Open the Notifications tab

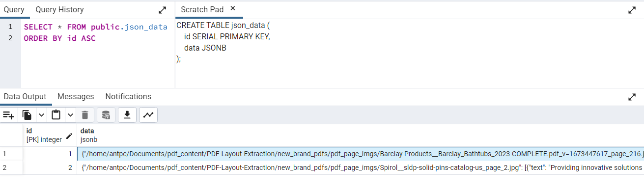click(x=128, y=96)
